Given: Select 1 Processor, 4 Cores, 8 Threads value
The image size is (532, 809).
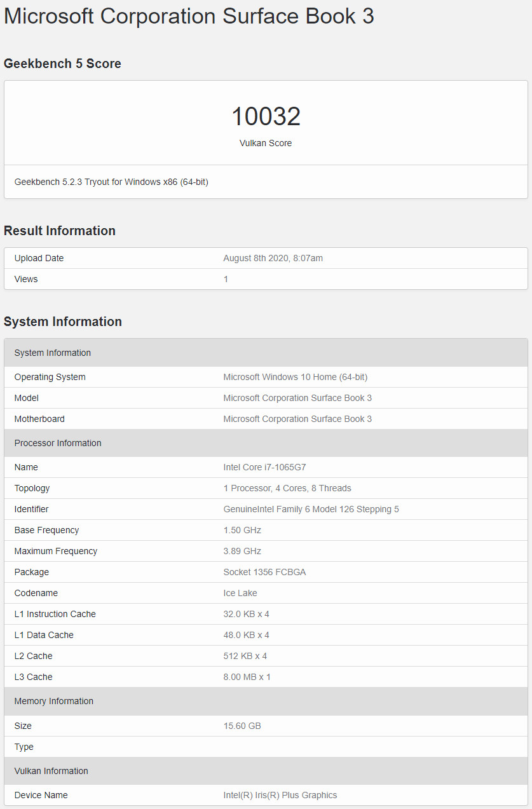Looking at the screenshot, I should (x=287, y=488).
